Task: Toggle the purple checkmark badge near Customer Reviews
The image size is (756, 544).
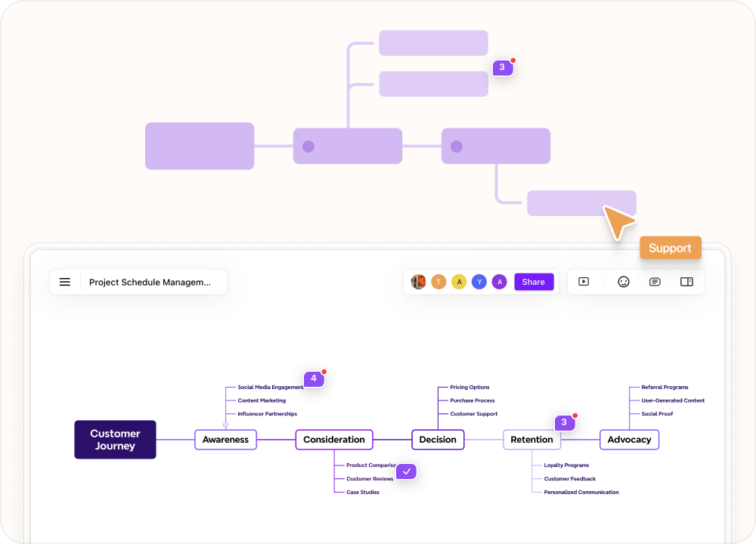Action: click(407, 471)
